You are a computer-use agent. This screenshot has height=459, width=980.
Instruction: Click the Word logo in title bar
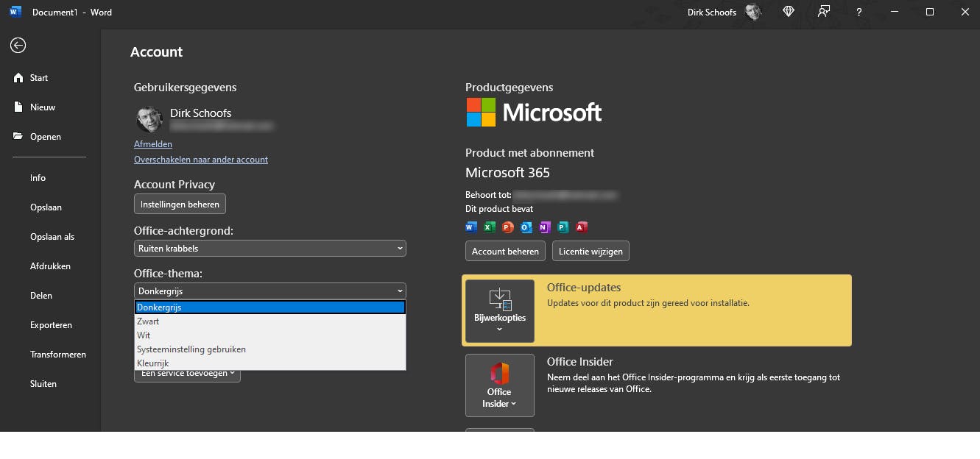pyautogui.click(x=15, y=12)
